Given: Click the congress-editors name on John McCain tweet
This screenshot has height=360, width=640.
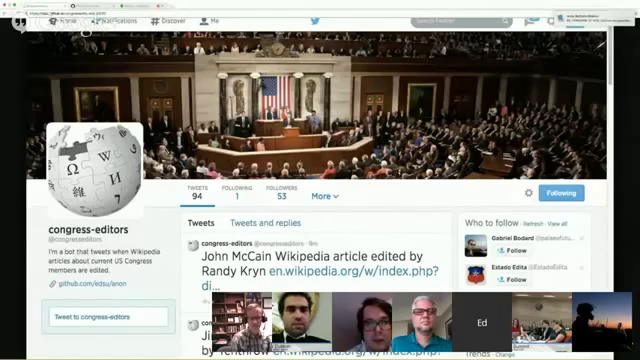Looking at the screenshot, I should coord(227,244).
